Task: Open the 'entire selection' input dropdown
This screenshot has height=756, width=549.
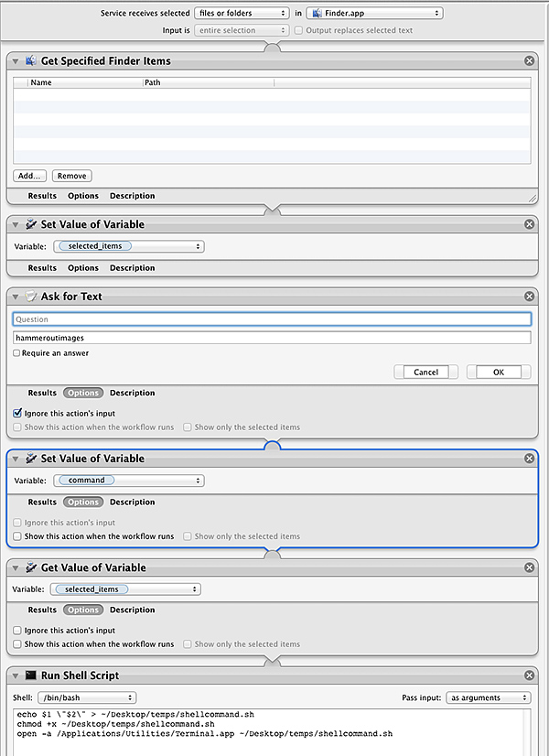Action: (242, 30)
